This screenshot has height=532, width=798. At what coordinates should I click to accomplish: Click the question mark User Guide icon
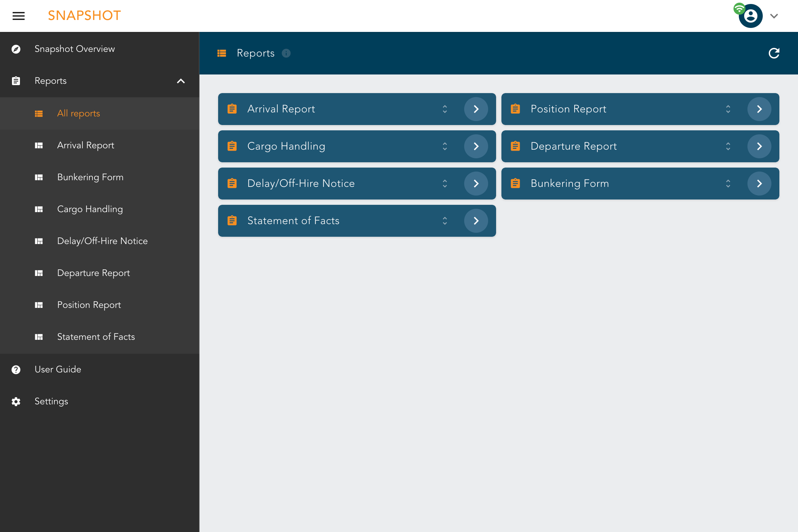16,370
